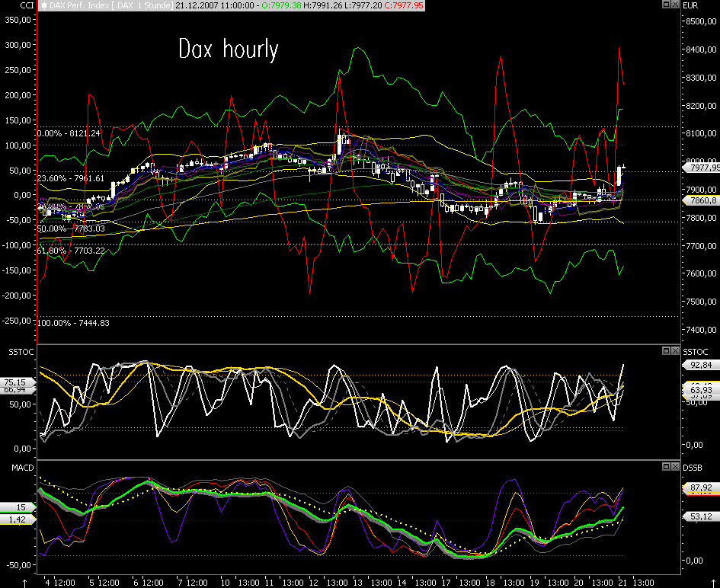Viewport: 720px width, 588px height.
Task: Click the 8500,00 price scale value
Action: [701, 21]
